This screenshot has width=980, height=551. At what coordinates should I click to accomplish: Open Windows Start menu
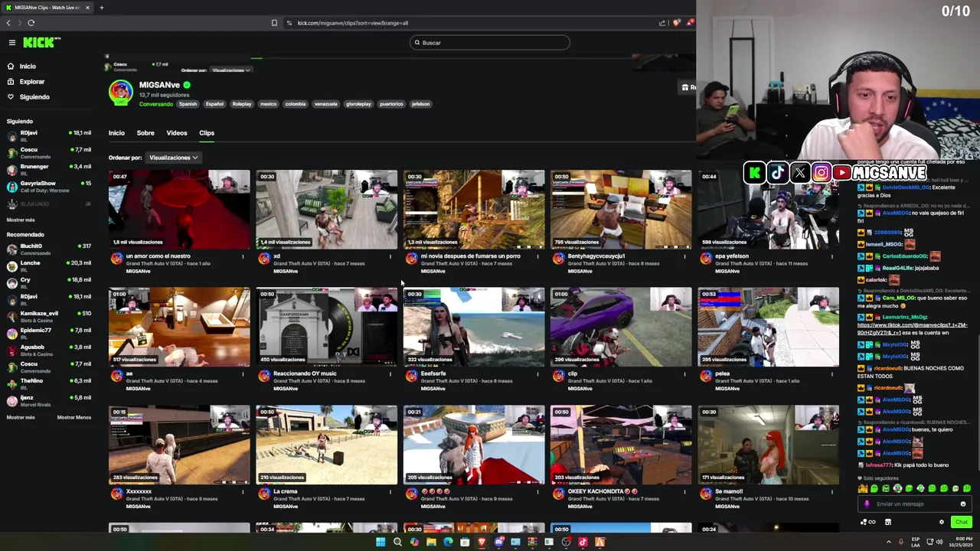(x=381, y=542)
